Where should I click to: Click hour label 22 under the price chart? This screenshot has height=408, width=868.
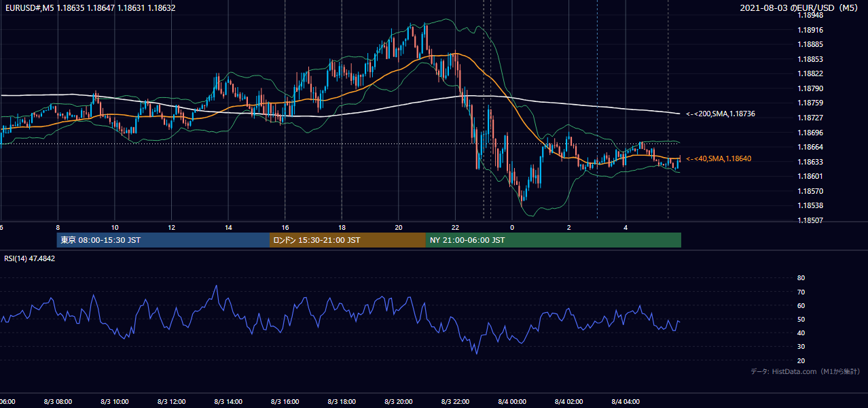point(455,227)
